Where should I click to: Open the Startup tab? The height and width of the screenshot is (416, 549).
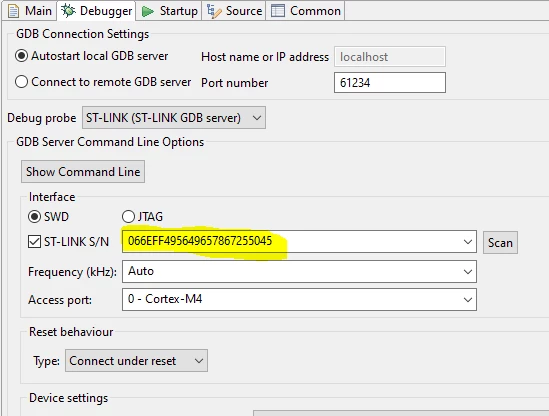[x=169, y=11]
